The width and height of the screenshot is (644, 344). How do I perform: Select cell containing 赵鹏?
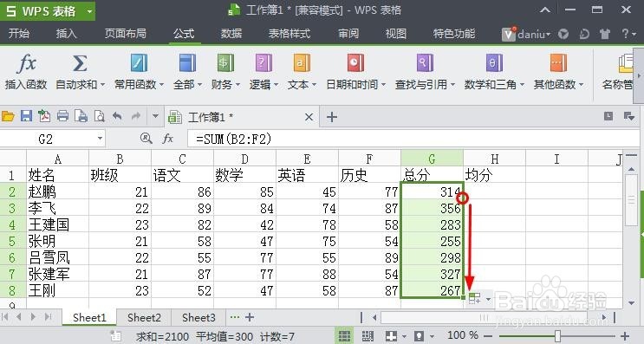click(x=57, y=191)
